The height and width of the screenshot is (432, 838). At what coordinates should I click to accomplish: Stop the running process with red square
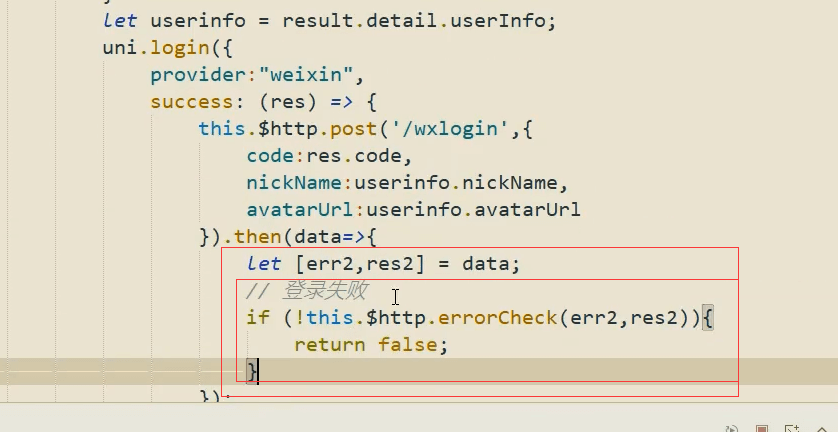pos(762,429)
